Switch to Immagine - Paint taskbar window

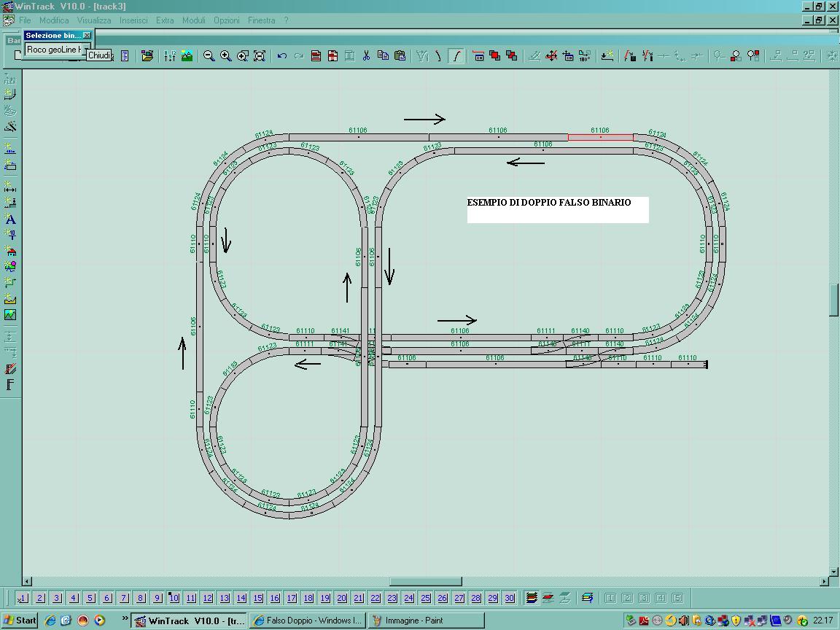click(x=427, y=621)
